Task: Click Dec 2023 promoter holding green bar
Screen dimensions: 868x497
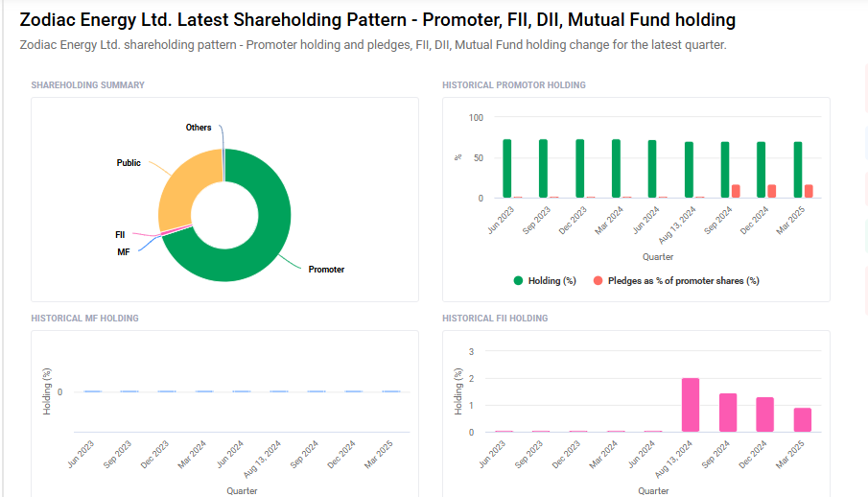Action: [579, 169]
